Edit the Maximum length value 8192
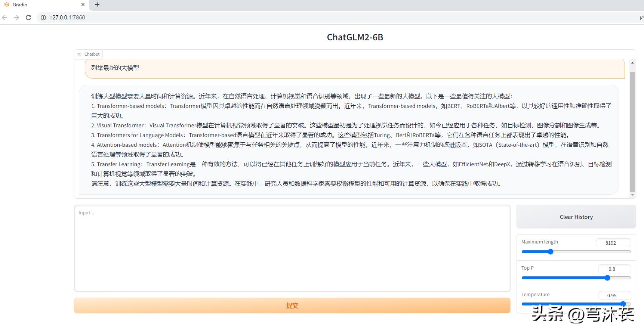Image resolution: width=644 pixels, height=332 pixels. click(x=613, y=243)
